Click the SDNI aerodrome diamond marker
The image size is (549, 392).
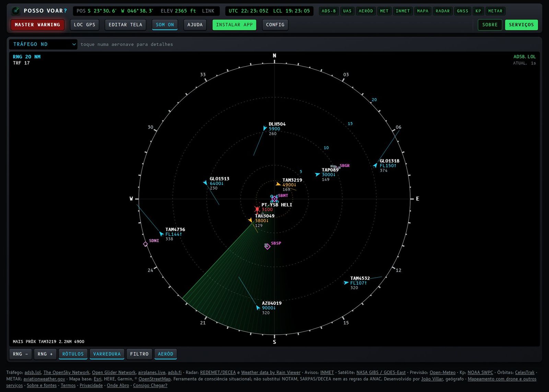pyautogui.click(x=145, y=244)
